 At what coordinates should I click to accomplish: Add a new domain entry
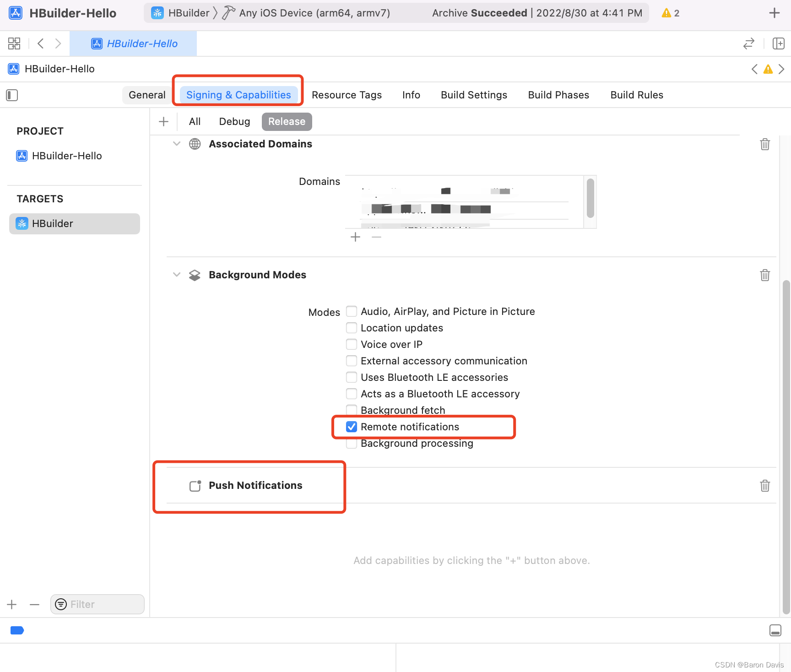(x=355, y=237)
